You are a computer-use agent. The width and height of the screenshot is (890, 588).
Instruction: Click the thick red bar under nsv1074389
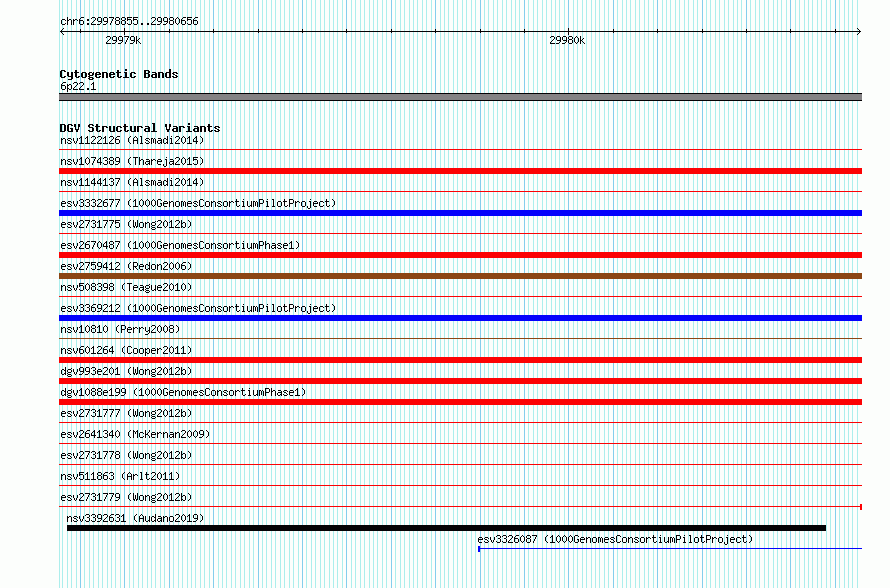[x=460, y=171]
